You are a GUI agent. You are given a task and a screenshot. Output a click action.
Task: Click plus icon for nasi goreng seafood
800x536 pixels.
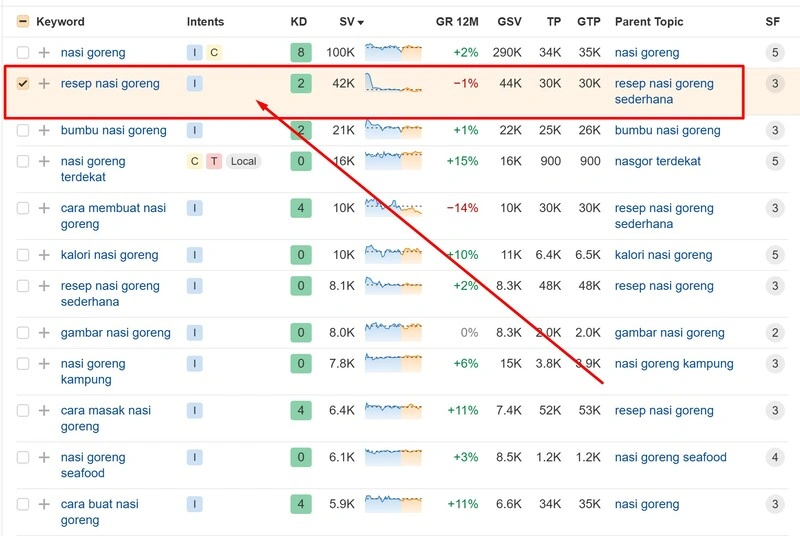(44, 457)
